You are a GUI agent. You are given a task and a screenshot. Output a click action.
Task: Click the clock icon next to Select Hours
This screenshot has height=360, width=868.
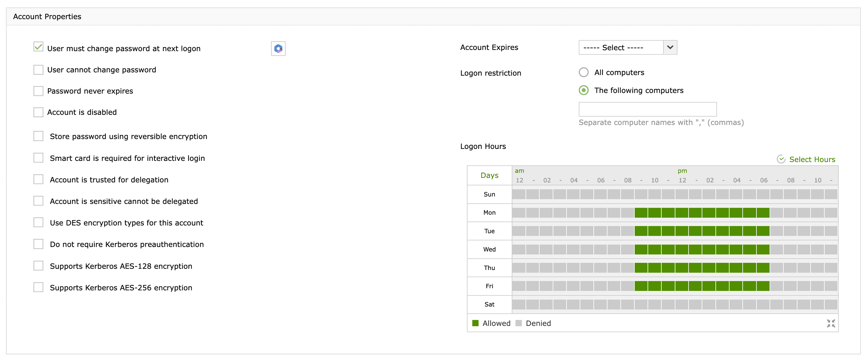point(781,159)
